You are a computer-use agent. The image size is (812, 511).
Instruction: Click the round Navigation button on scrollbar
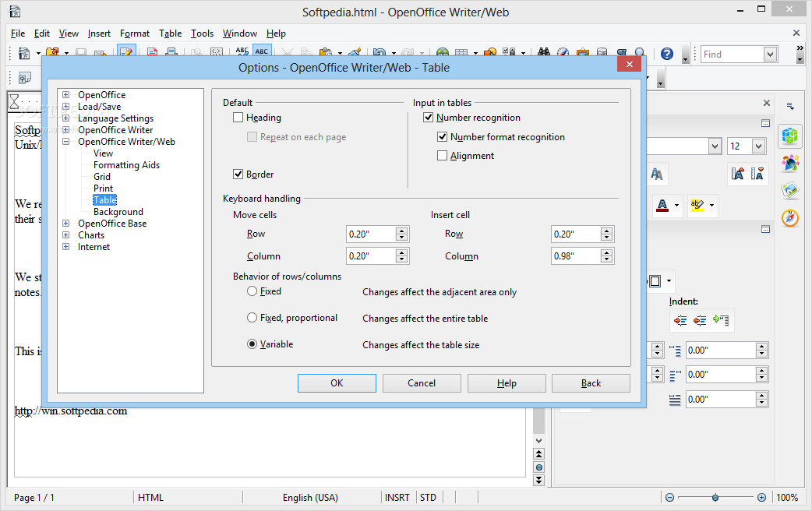point(538,467)
